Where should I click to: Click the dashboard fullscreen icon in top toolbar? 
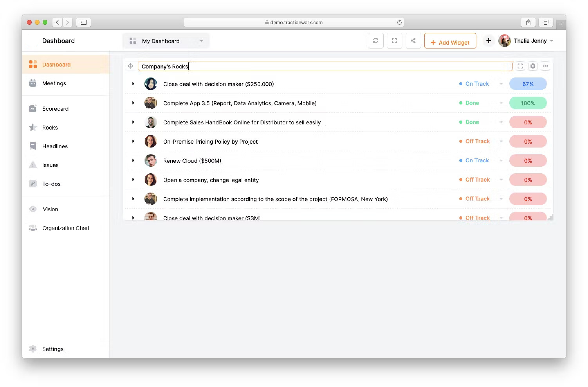[394, 41]
